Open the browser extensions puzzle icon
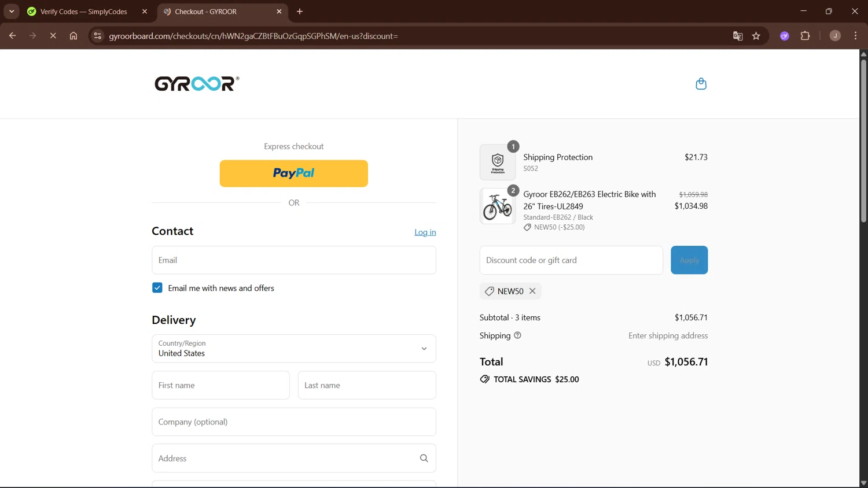 [x=805, y=36]
